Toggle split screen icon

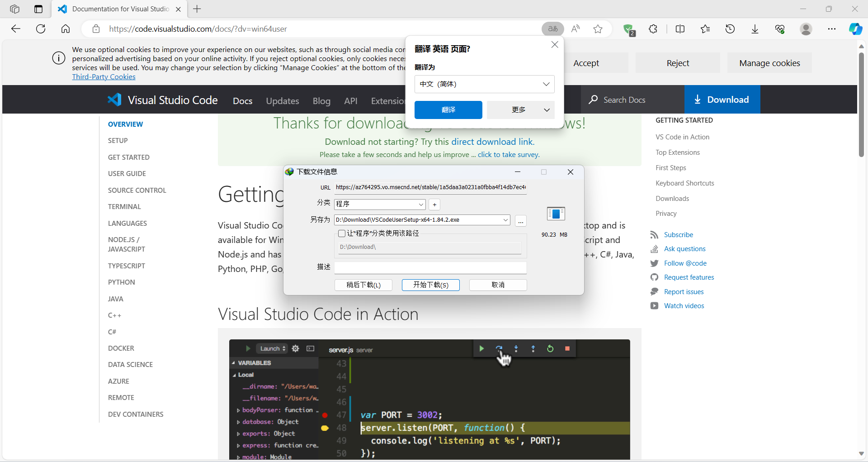coord(680,29)
